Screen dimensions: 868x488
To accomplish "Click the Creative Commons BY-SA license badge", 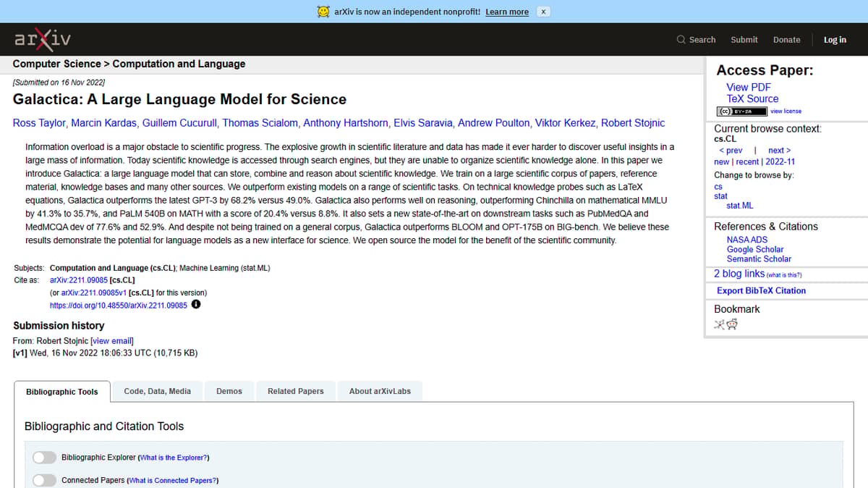I will 741,112.
